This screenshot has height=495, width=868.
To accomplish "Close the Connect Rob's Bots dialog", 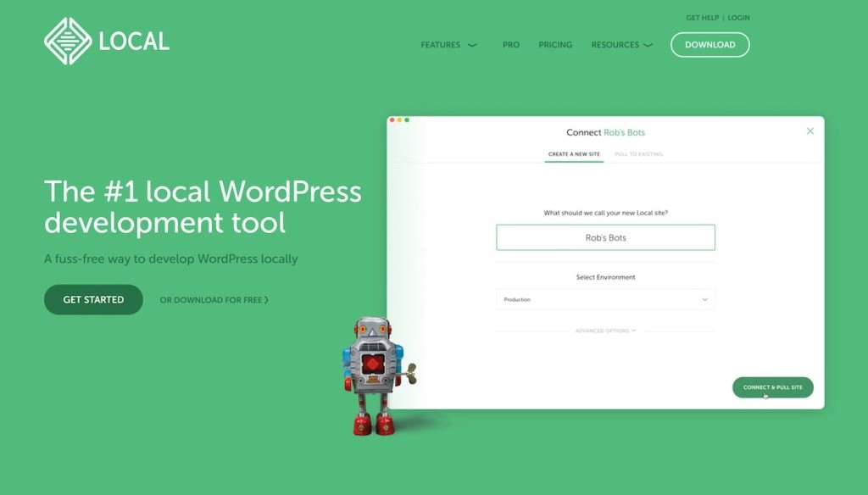I will 810,131.
